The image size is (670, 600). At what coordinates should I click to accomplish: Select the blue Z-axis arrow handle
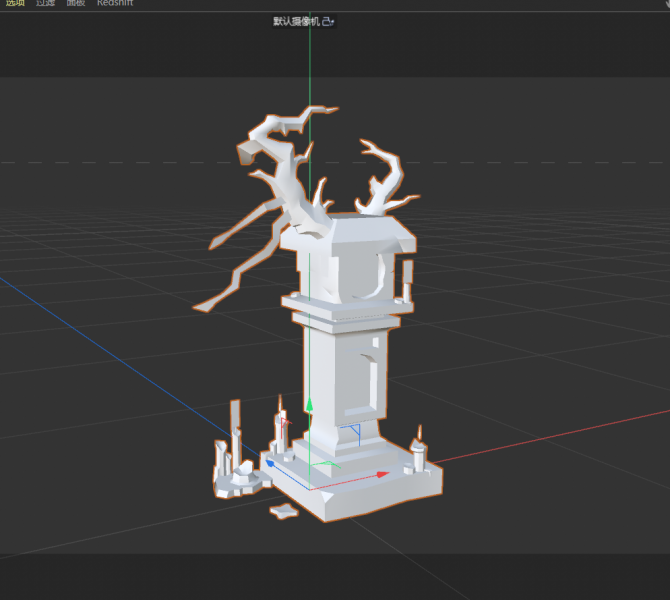coord(270,463)
